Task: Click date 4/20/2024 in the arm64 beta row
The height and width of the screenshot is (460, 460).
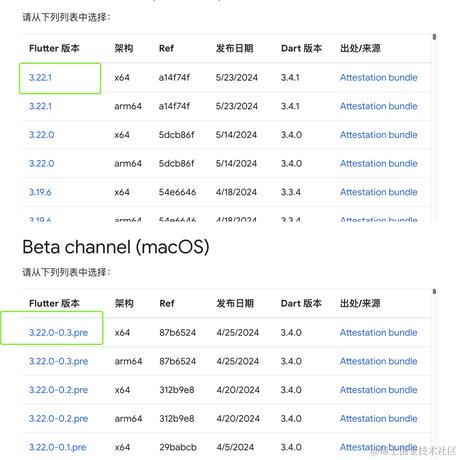Action: pos(238,419)
